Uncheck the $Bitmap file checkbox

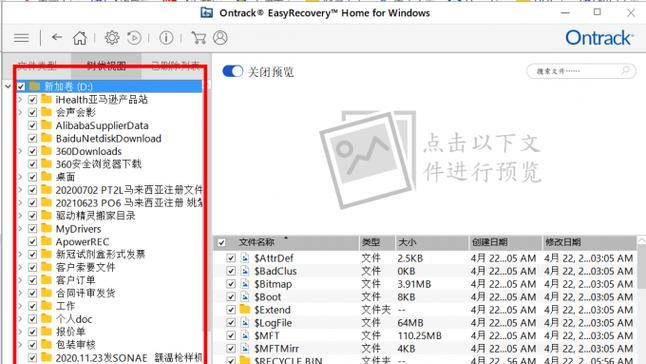pyautogui.click(x=231, y=284)
